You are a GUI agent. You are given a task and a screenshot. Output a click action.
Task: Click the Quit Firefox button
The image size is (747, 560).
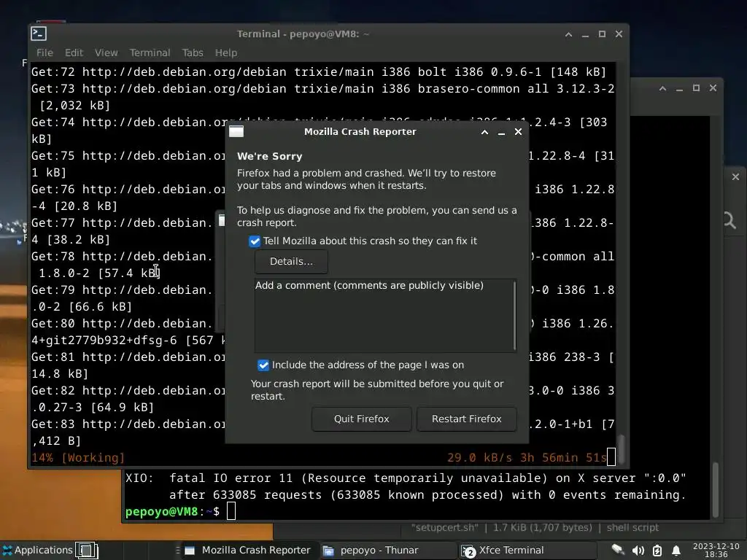pos(362,419)
